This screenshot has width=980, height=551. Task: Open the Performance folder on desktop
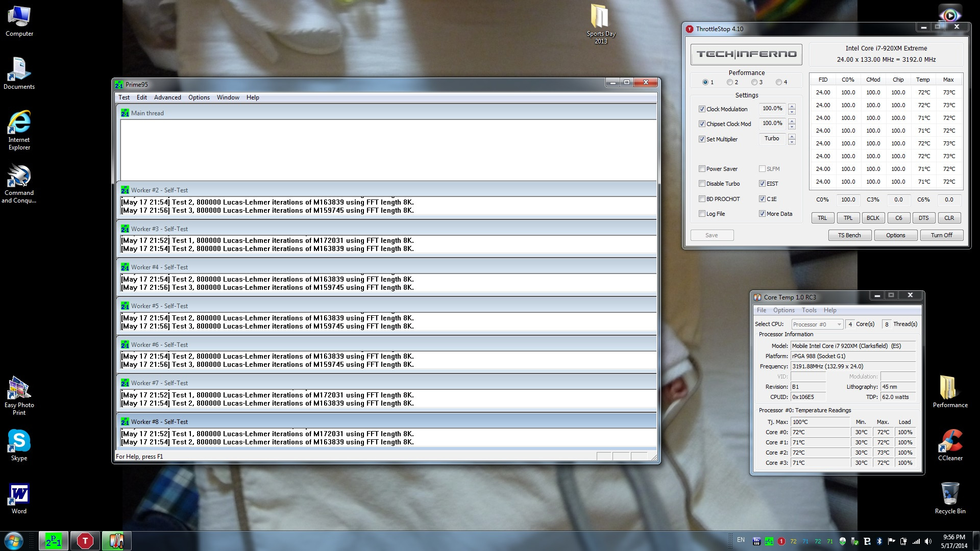coord(950,392)
